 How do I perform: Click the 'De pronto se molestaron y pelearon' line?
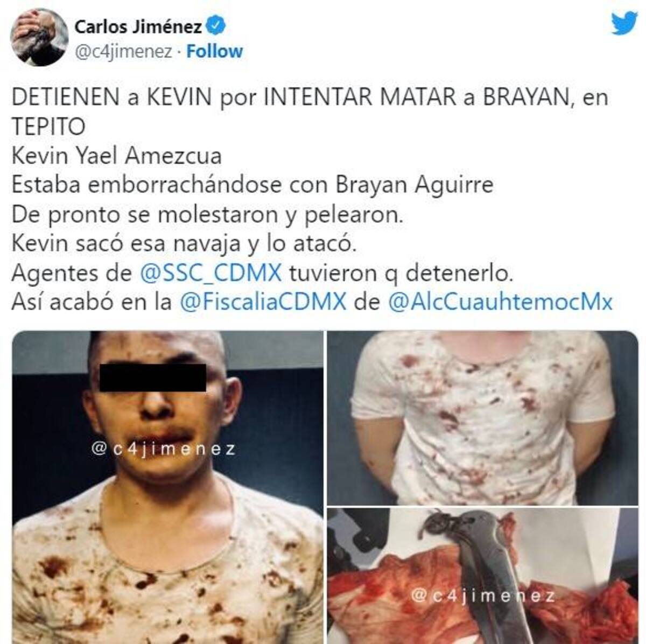coord(207,215)
